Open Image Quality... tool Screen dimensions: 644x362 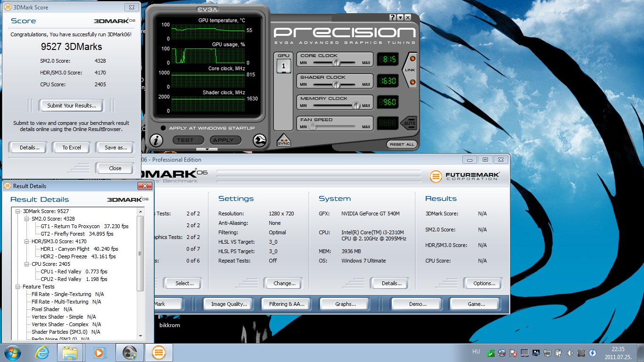[x=229, y=304]
